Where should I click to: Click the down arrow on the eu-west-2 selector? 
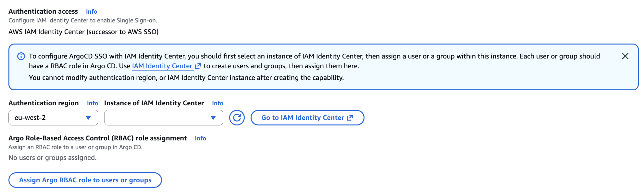pyautogui.click(x=88, y=118)
